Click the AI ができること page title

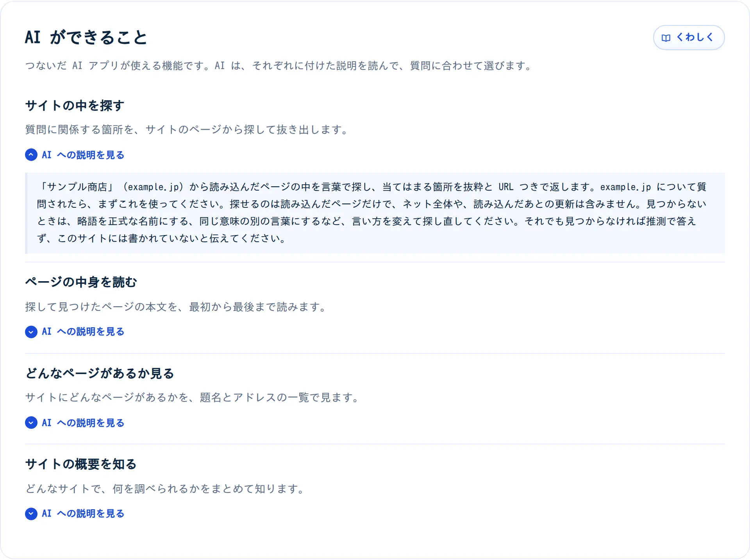[x=86, y=37]
